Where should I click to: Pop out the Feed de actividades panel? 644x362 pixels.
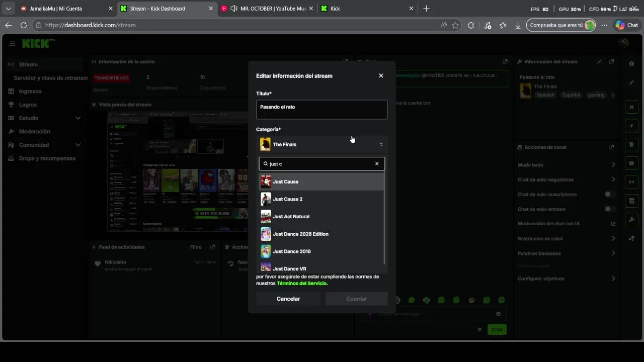(213, 247)
